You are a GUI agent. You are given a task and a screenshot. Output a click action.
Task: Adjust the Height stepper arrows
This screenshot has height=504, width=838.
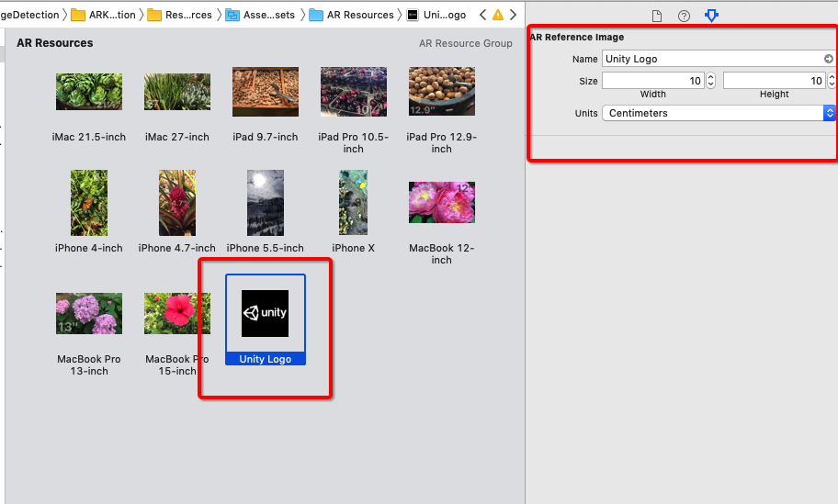pyautogui.click(x=831, y=81)
